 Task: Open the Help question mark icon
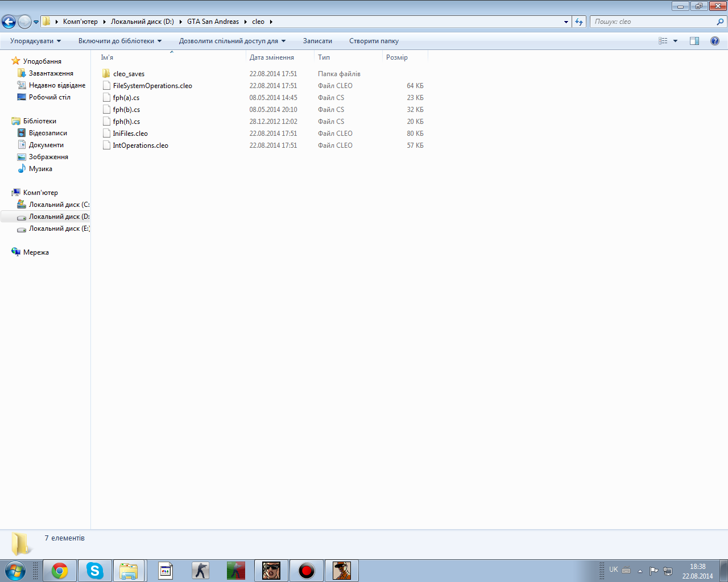coord(715,41)
